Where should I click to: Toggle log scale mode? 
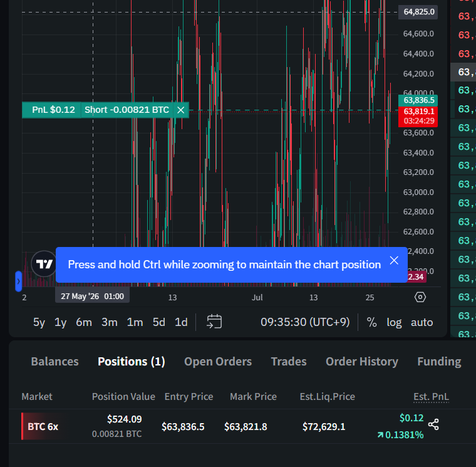394,322
